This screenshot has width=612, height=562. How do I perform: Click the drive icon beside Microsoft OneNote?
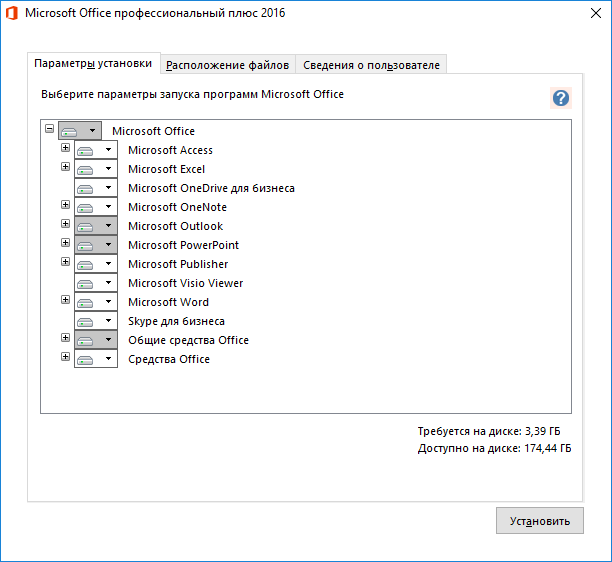pos(86,207)
